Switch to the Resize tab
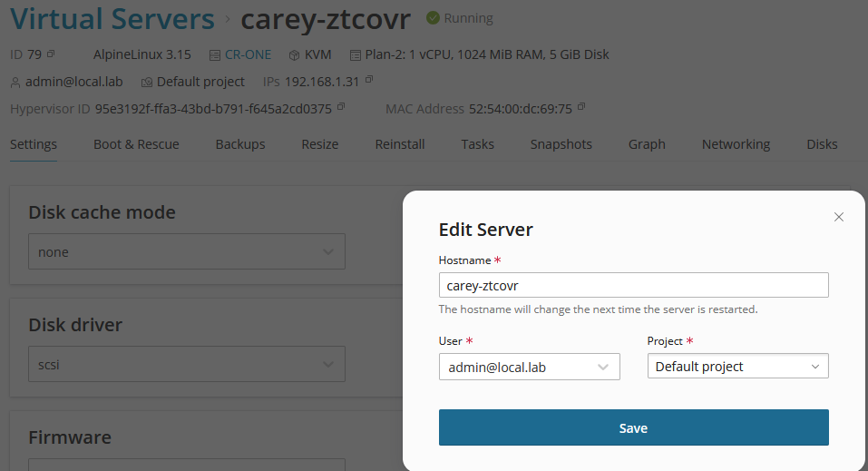This screenshot has height=471, width=868. pyautogui.click(x=320, y=144)
